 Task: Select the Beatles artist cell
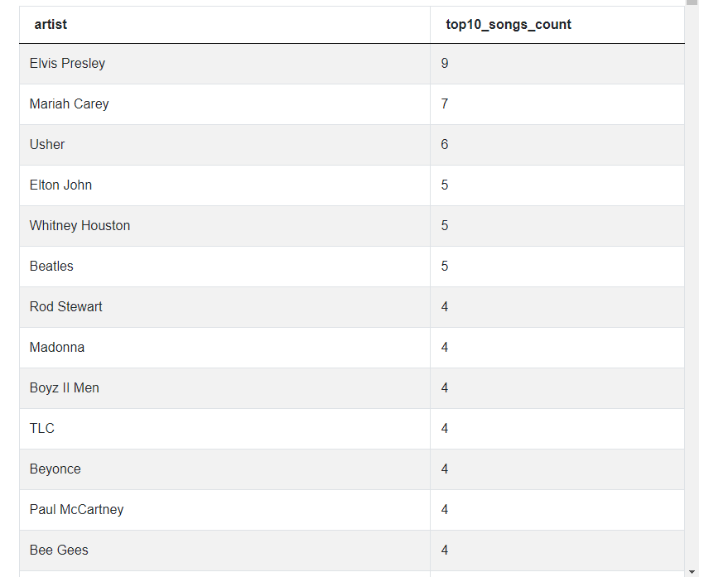(51, 266)
